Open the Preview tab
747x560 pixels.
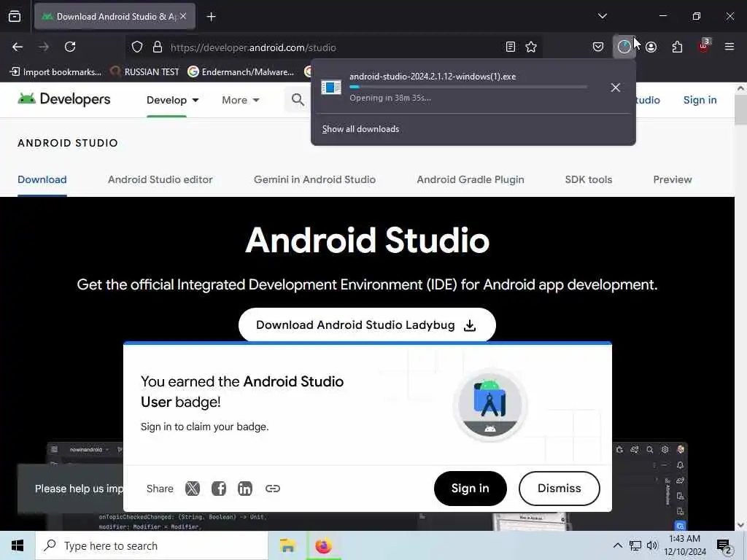click(672, 179)
